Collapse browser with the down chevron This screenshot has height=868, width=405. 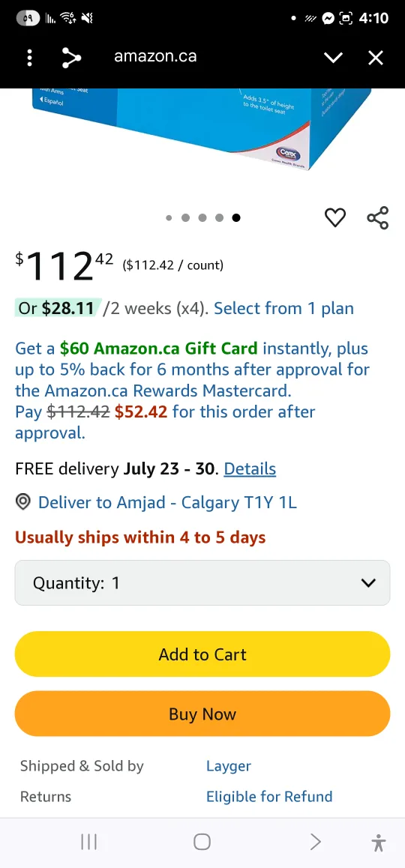333,58
